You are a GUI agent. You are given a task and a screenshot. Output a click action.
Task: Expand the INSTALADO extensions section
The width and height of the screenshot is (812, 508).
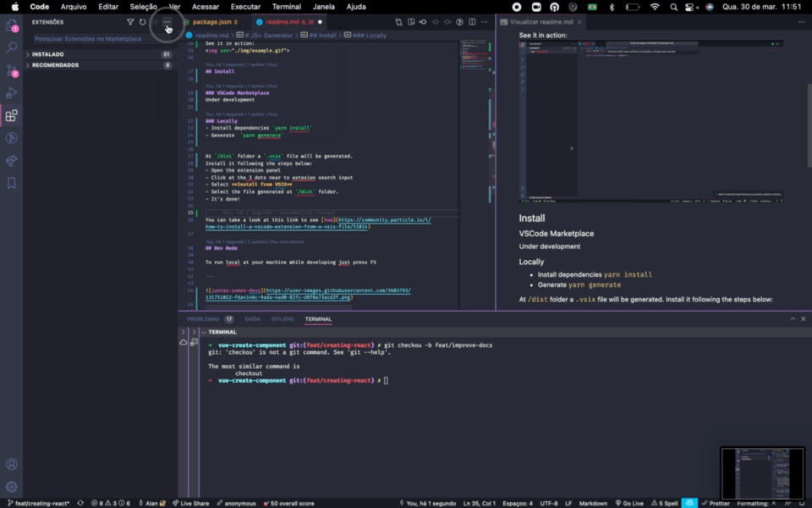click(x=98, y=54)
